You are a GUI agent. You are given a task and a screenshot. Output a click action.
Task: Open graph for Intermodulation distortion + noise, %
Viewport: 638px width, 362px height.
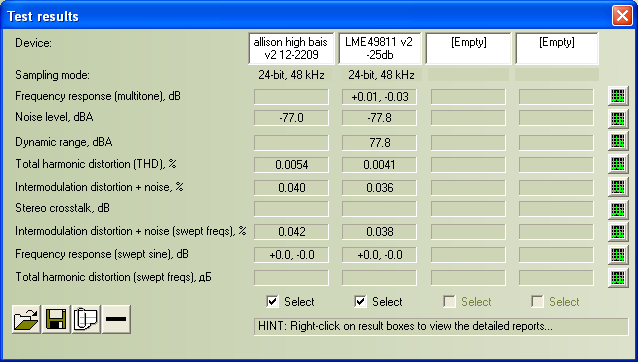(x=618, y=187)
